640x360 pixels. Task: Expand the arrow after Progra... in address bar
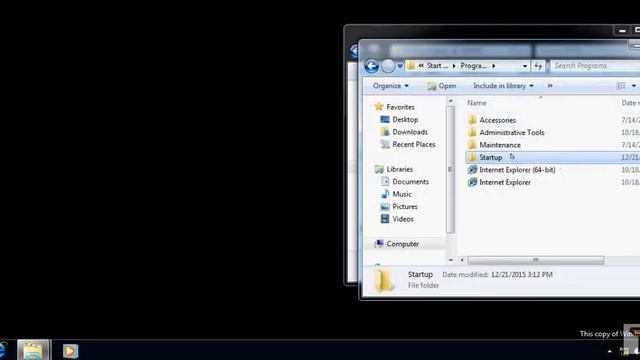(493, 66)
